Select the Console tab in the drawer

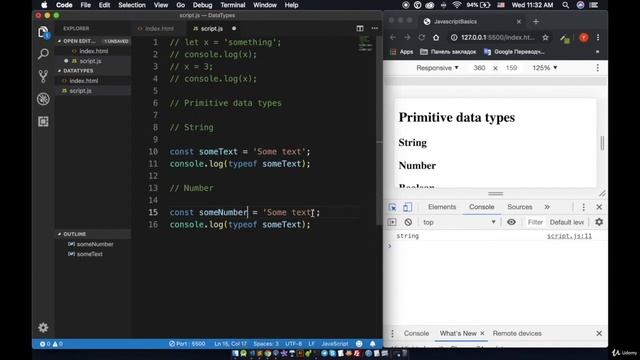point(416,333)
